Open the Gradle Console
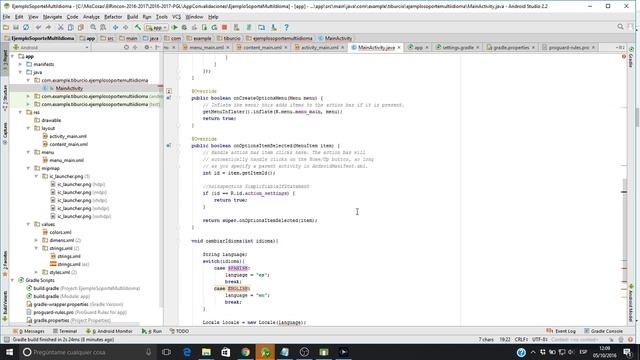This screenshot has height=360, width=640. tap(603, 331)
